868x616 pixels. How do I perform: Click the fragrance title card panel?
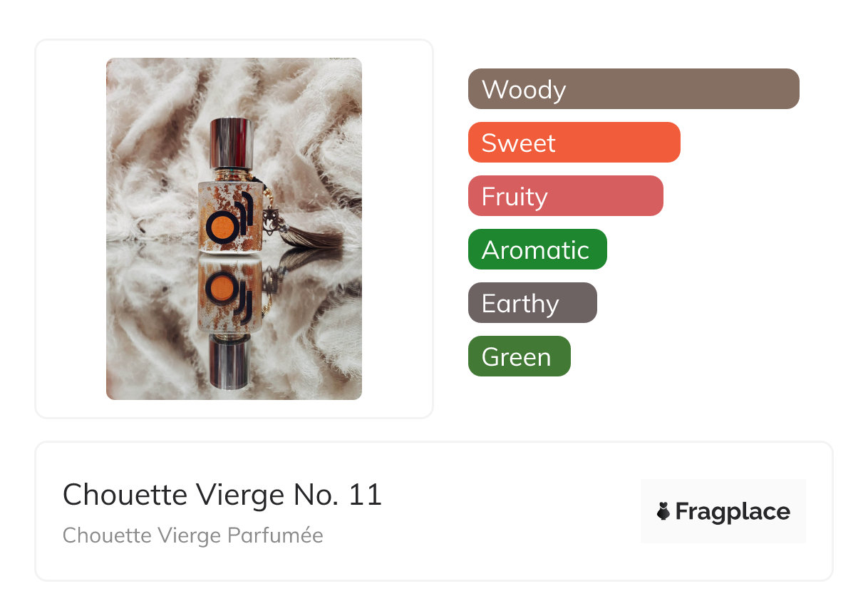[x=434, y=511]
